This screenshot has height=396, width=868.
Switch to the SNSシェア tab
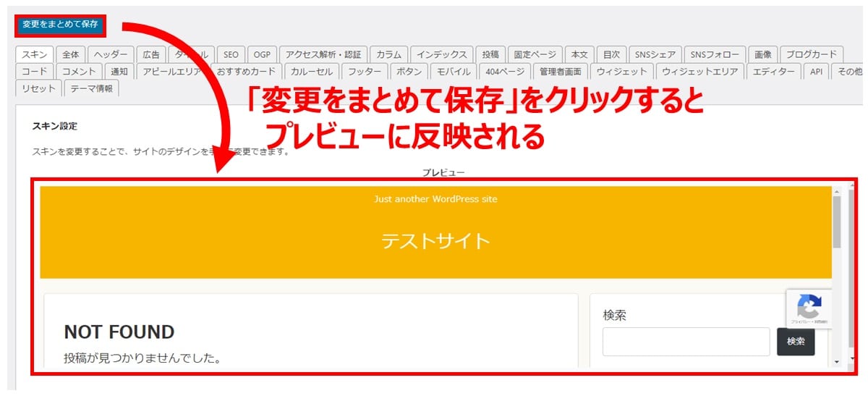point(655,54)
